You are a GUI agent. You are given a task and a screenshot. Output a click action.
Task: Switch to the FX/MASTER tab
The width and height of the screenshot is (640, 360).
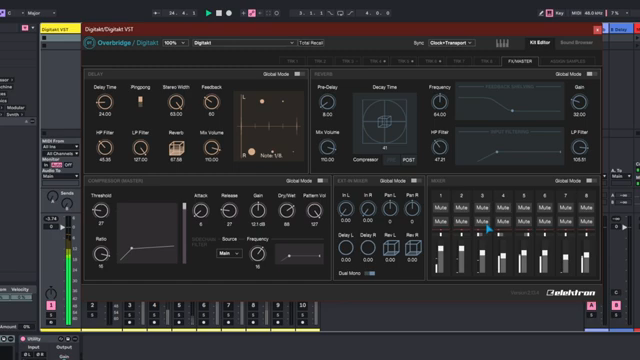pos(520,61)
